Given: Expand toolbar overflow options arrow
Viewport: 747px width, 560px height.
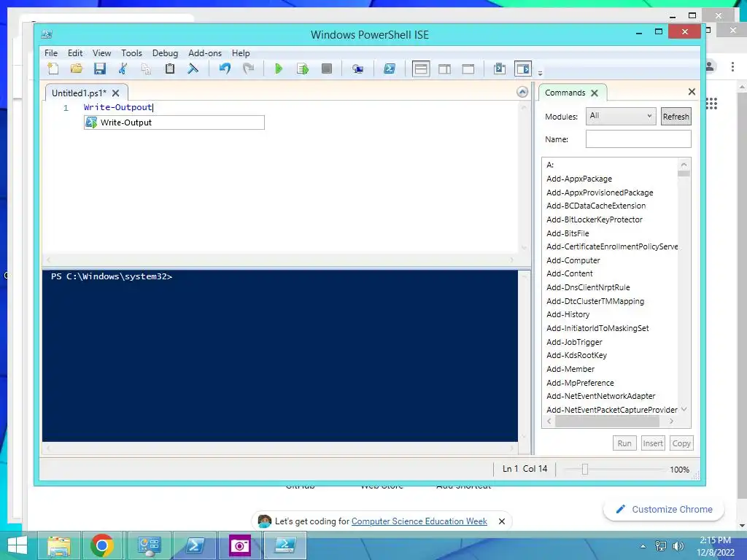Looking at the screenshot, I should [541, 74].
